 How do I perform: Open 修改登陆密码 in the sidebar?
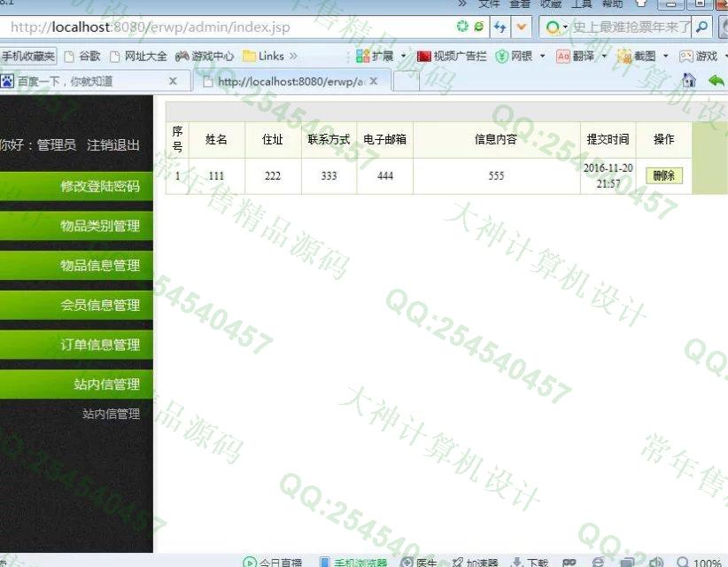point(76,186)
